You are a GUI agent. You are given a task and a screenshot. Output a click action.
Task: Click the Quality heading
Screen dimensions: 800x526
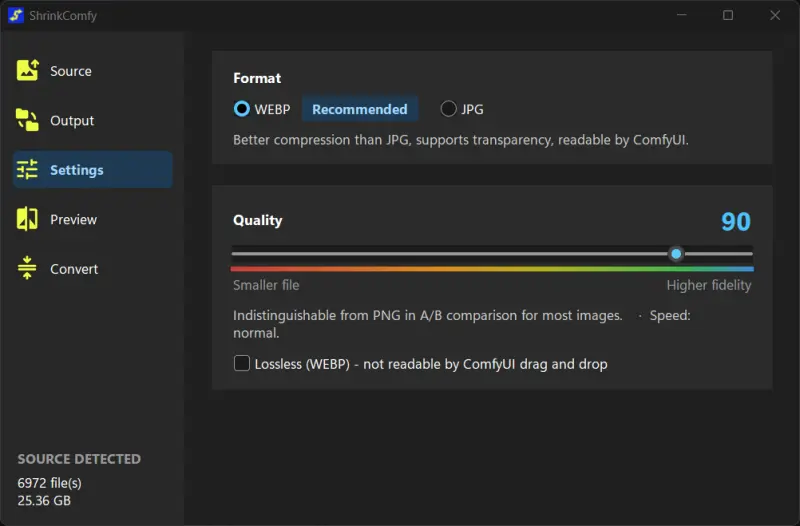[258, 220]
